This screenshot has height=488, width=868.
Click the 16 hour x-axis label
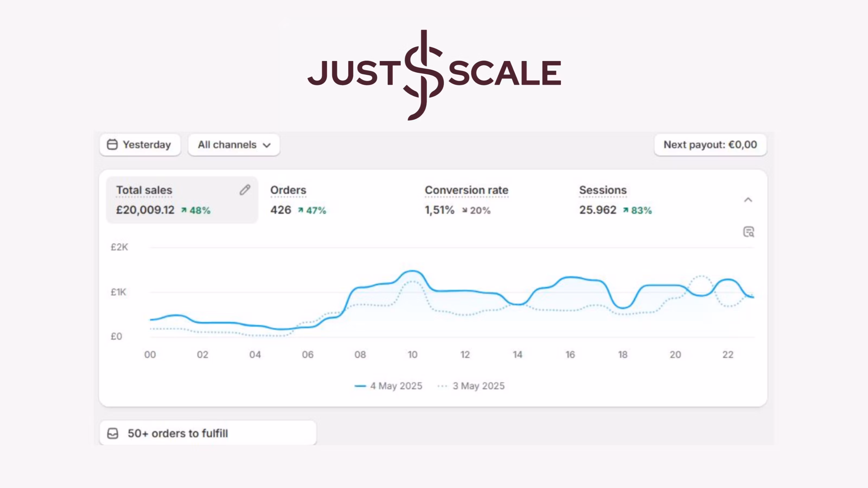(570, 354)
